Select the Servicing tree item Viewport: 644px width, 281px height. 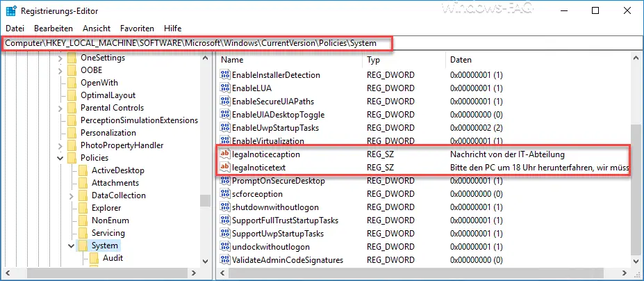point(108,233)
